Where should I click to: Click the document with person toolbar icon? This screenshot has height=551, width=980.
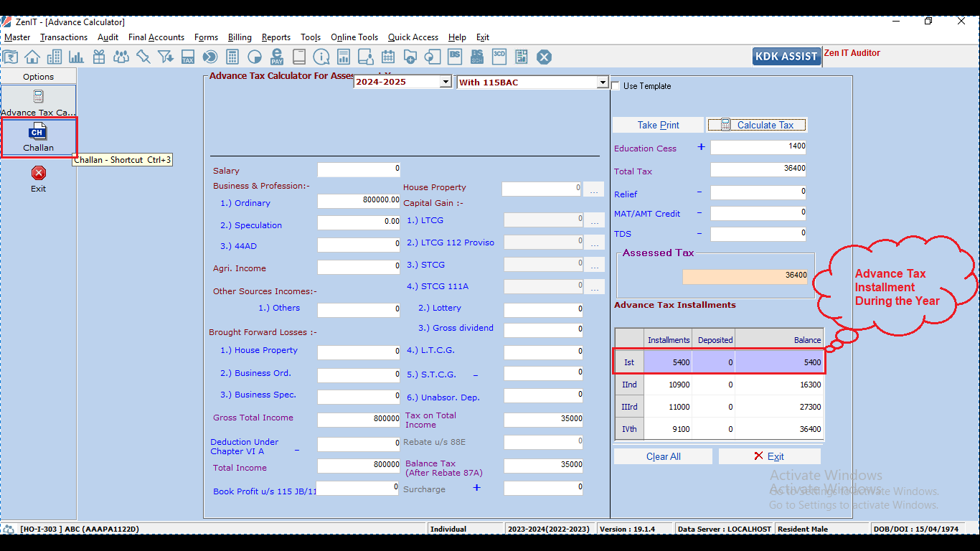[x=366, y=57]
